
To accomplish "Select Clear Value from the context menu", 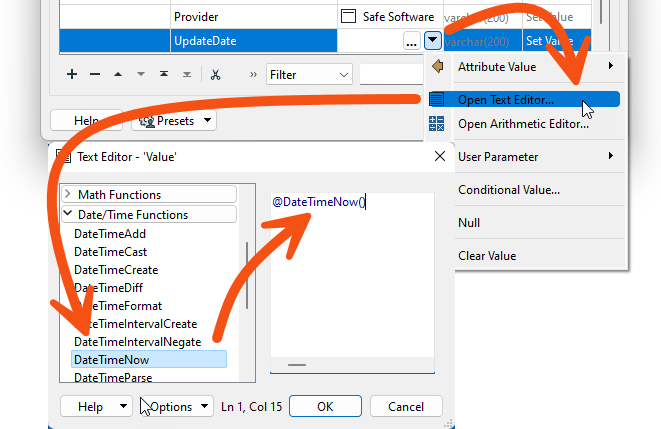I will (487, 256).
